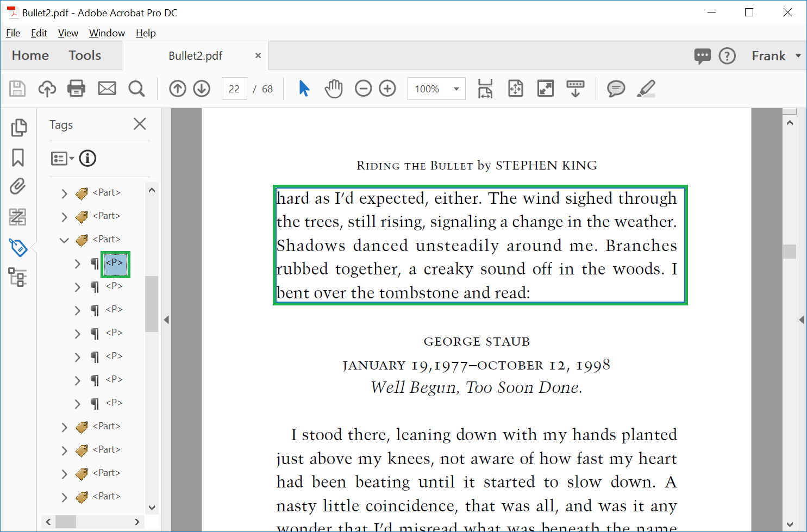Screen dimensions: 807x532
Task: Open Tags panel options menu
Action: pyautogui.click(x=62, y=158)
